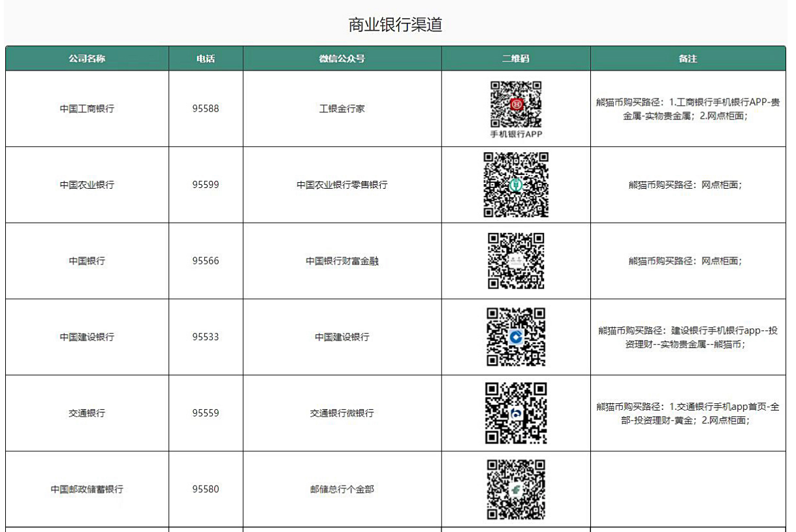
Task: Click the 备注 column header
Action: (x=688, y=59)
